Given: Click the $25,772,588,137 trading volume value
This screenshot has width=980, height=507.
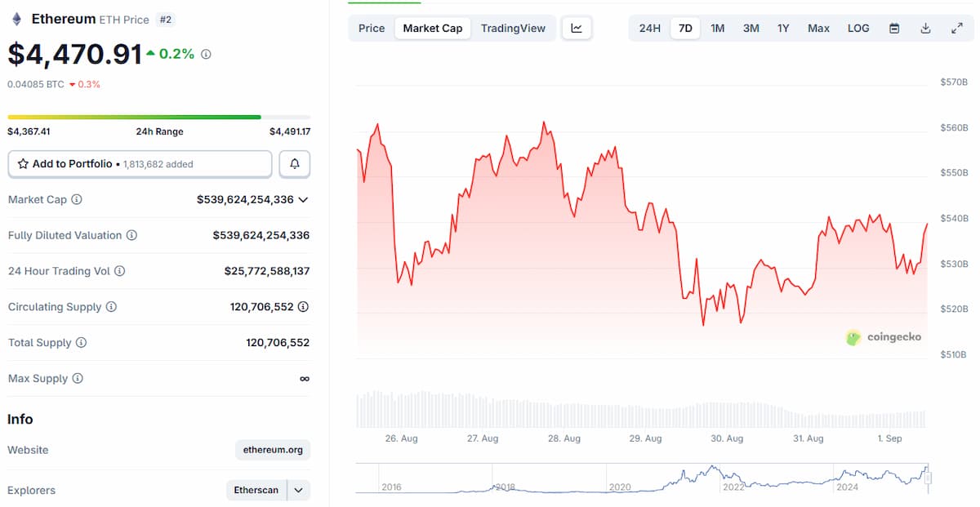Looking at the screenshot, I should [x=267, y=271].
